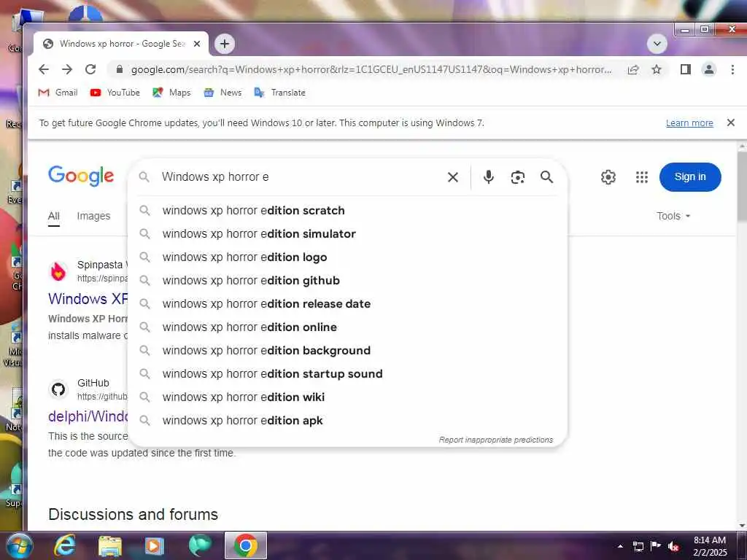Choose suggestion 'edition apk'

(348, 421)
